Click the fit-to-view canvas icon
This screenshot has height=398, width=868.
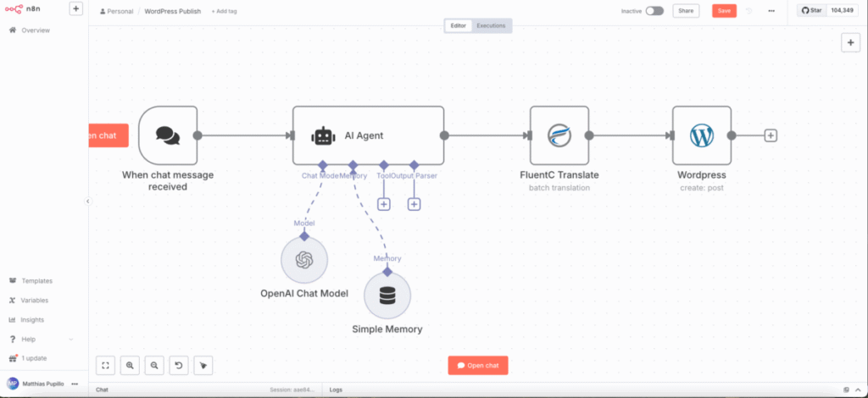(x=106, y=365)
